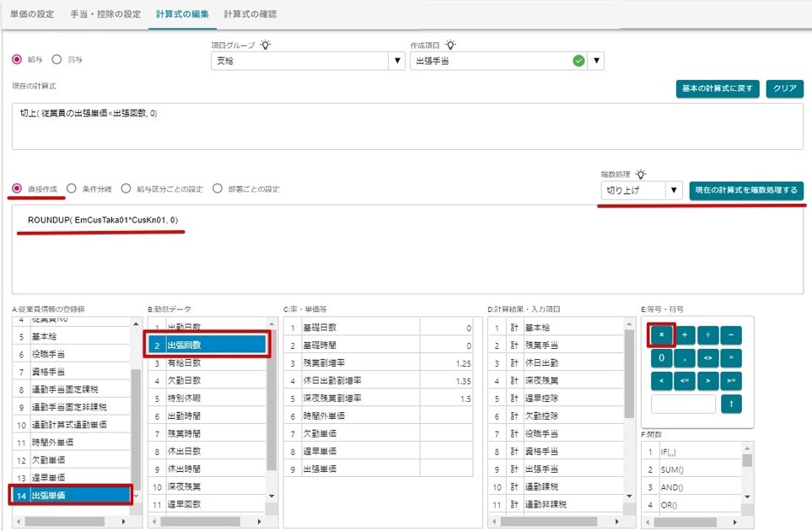Click the blank input box in operator pad
This screenshot has width=812, height=531.
pos(683,404)
